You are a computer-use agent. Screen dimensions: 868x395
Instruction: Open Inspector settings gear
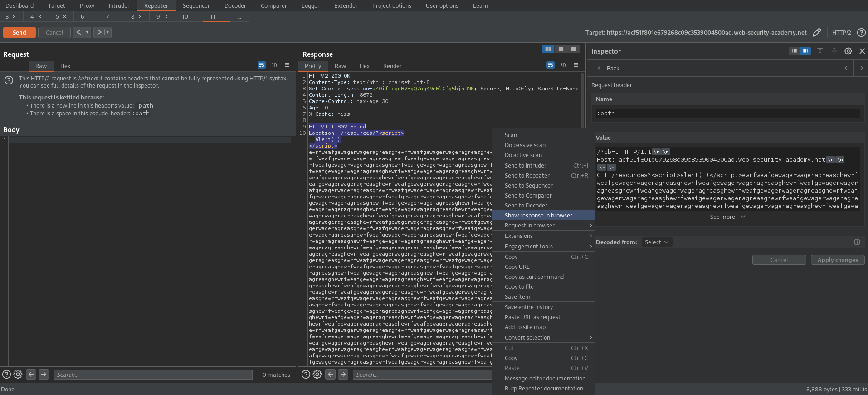point(848,51)
